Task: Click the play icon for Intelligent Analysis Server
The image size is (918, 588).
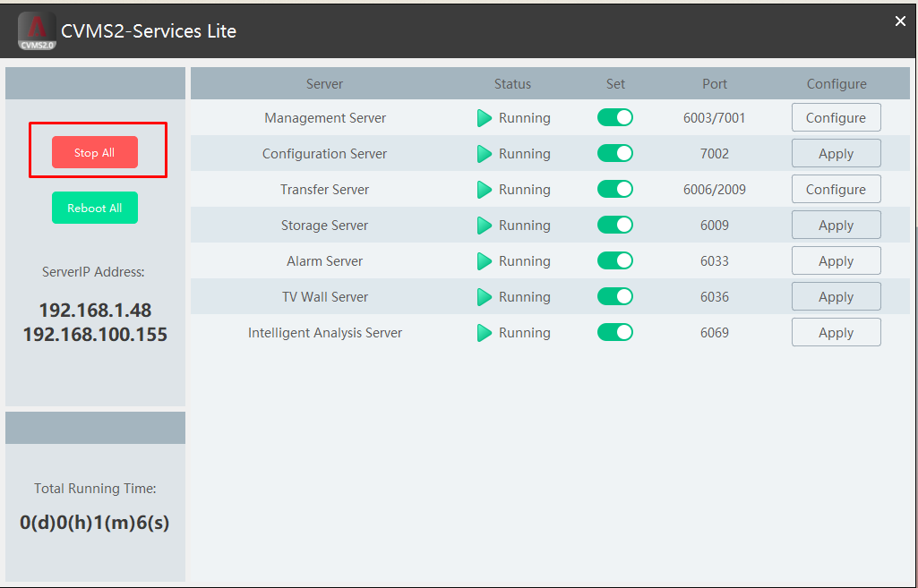Action: click(x=485, y=333)
